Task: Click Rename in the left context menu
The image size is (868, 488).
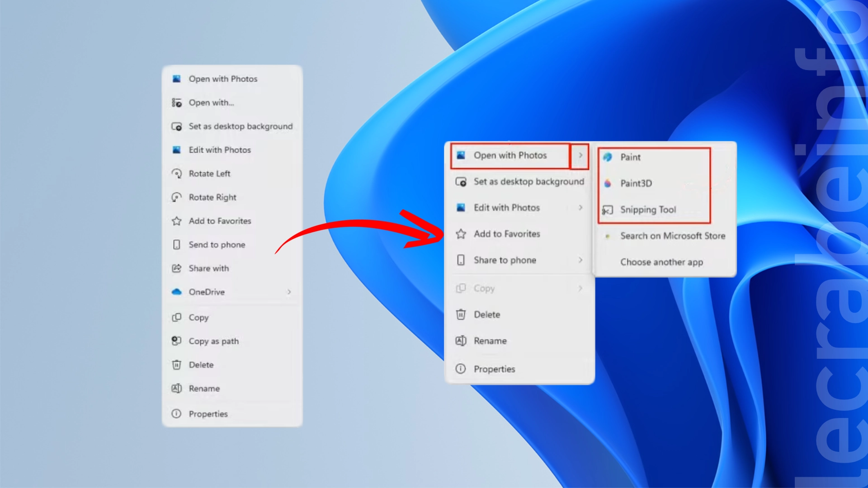Action: tap(204, 389)
